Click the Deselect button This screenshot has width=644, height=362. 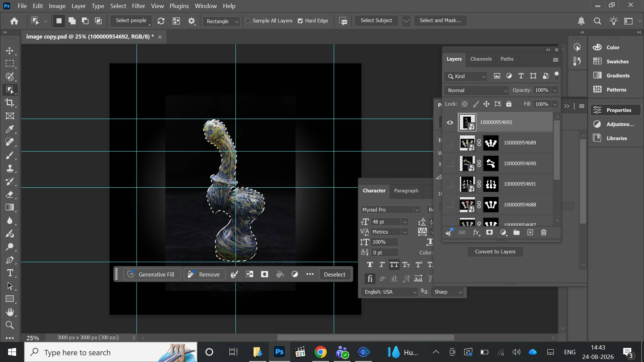click(x=334, y=275)
